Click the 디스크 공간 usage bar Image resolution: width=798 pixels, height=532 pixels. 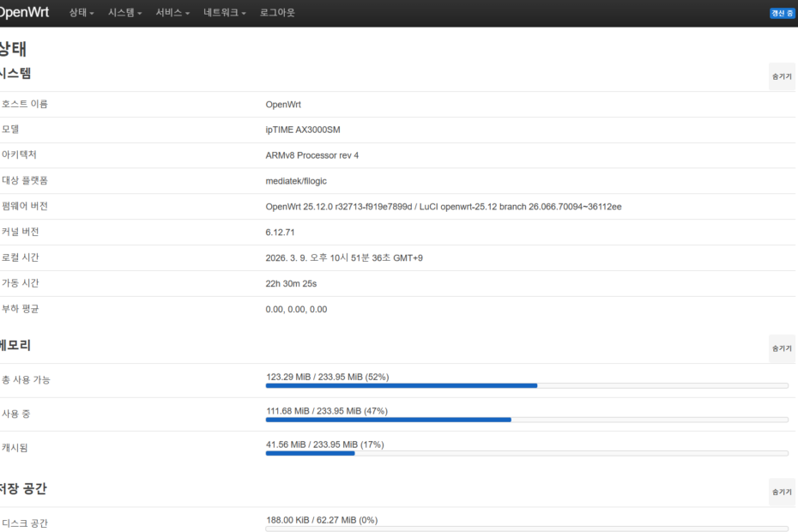click(527, 529)
